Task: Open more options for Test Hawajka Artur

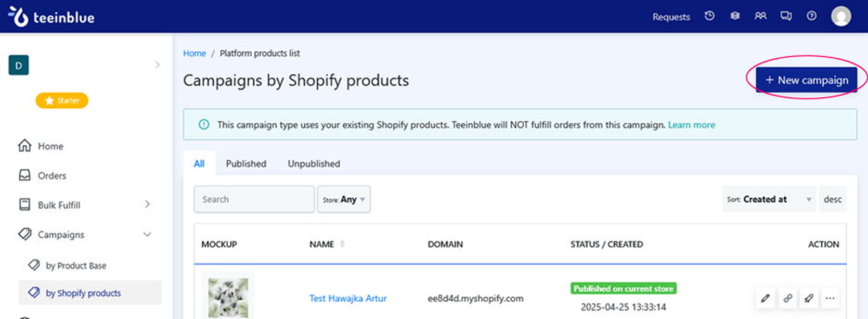Action: [x=830, y=298]
